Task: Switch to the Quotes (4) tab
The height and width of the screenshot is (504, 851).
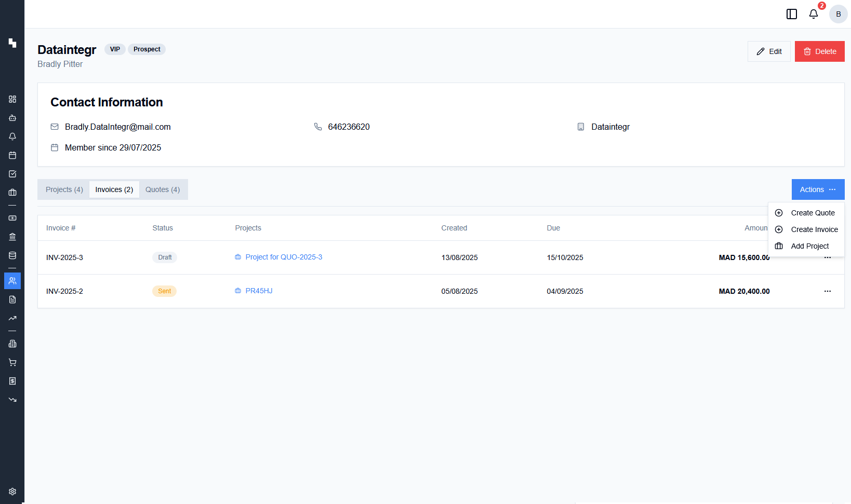Action: [x=163, y=189]
